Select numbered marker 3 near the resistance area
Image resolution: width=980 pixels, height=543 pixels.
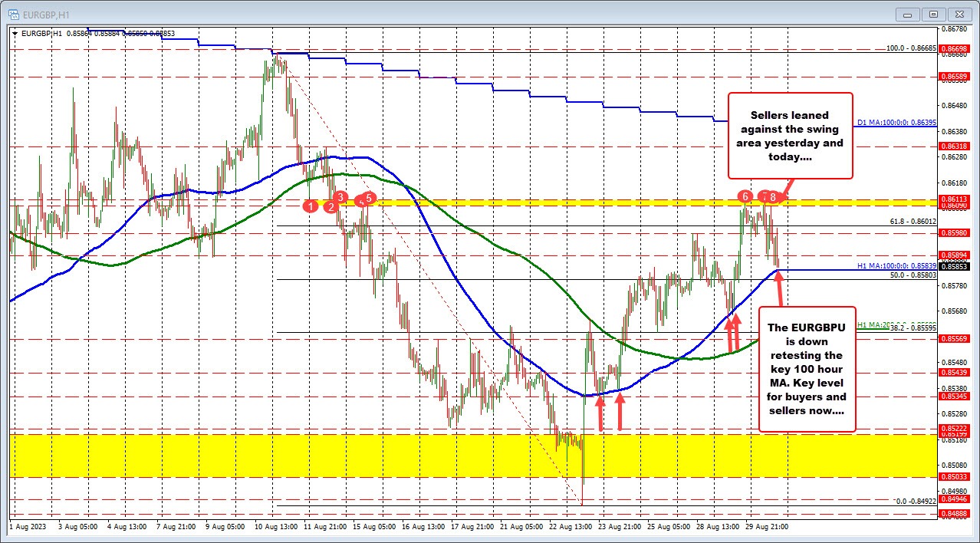coord(339,198)
